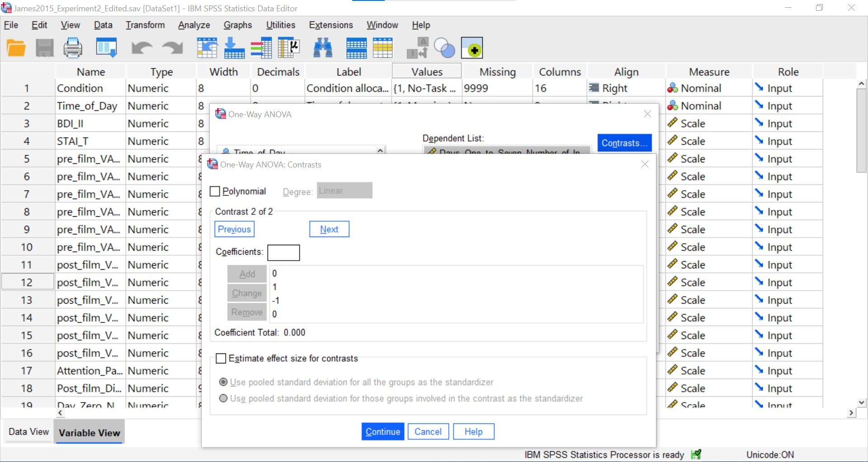868x462 pixels.
Task: Click the Add coefficient button
Action: pyautogui.click(x=247, y=274)
